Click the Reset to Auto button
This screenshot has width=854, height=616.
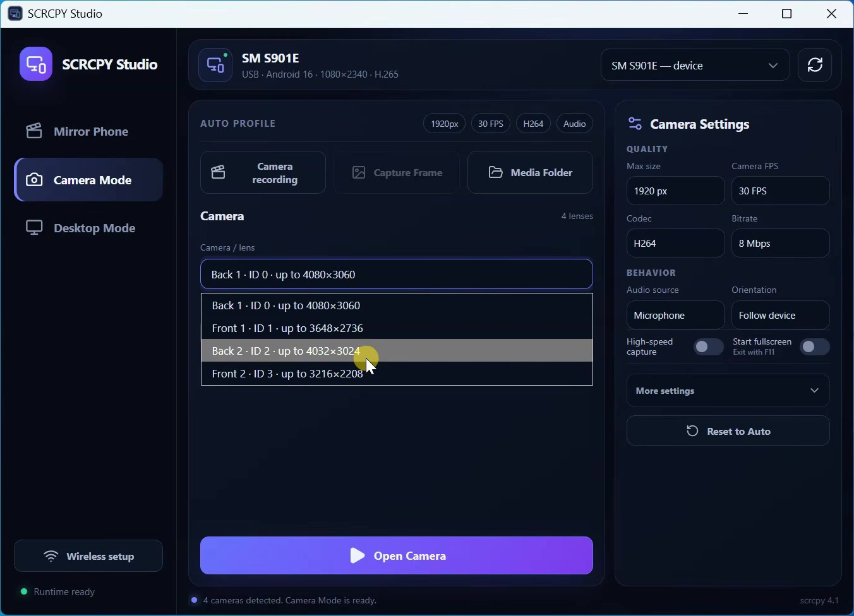(728, 431)
